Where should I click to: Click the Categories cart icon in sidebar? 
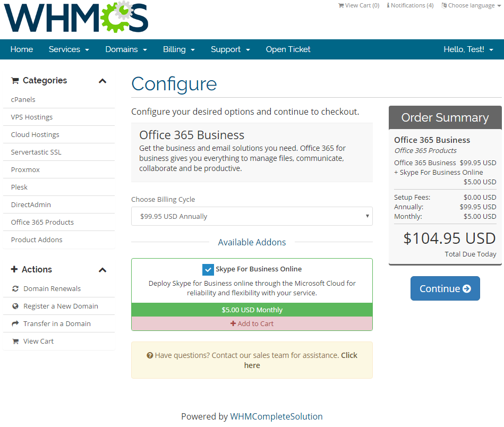coord(15,80)
